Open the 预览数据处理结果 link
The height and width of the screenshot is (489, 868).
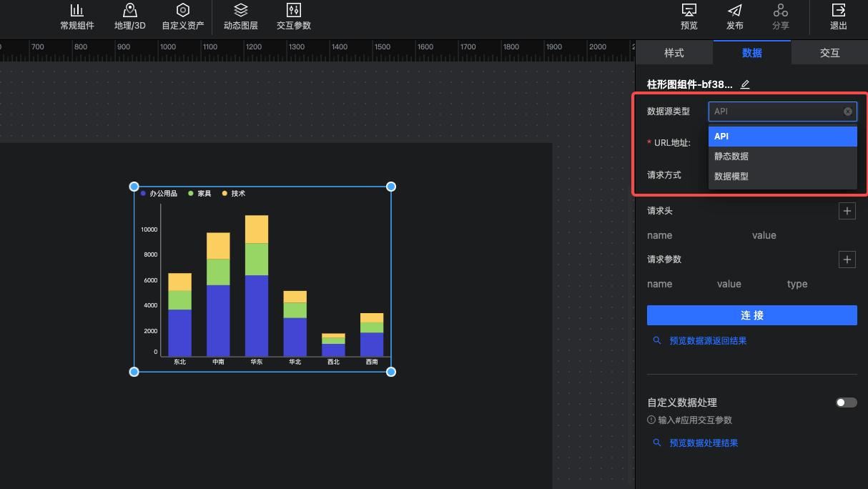tap(704, 443)
